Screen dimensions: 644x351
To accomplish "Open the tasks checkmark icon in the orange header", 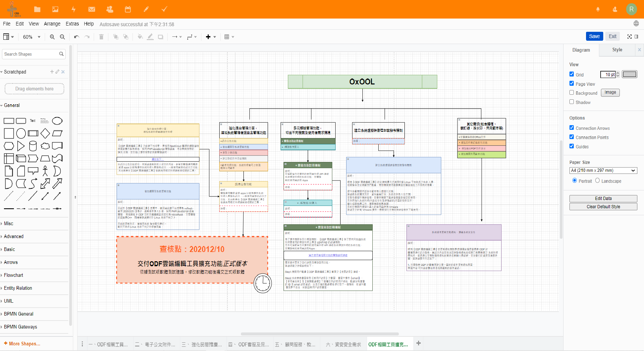I will tap(164, 9).
